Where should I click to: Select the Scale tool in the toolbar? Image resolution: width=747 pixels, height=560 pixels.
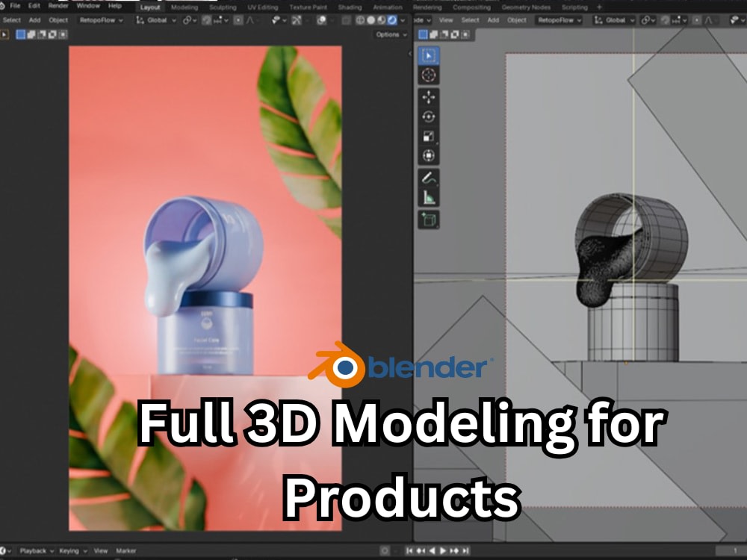(x=428, y=136)
